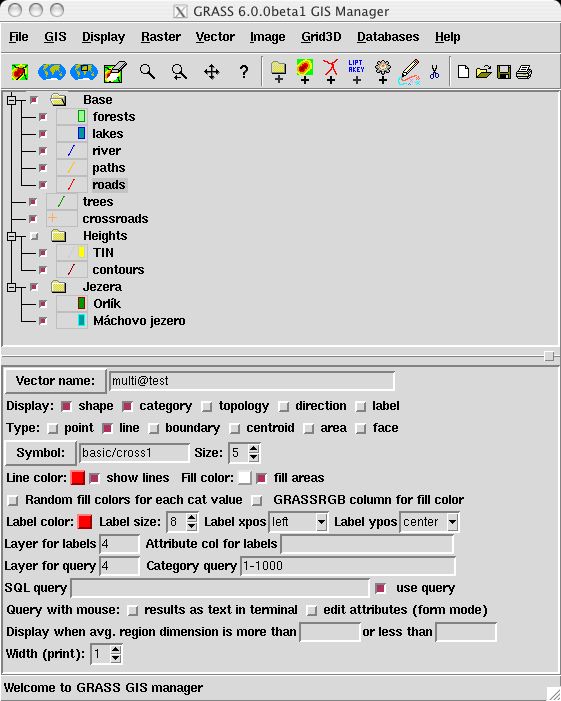Enable Random fill colors for each cat value
Image resolution: width=561 pixels, height=701 pixels.
13,500
